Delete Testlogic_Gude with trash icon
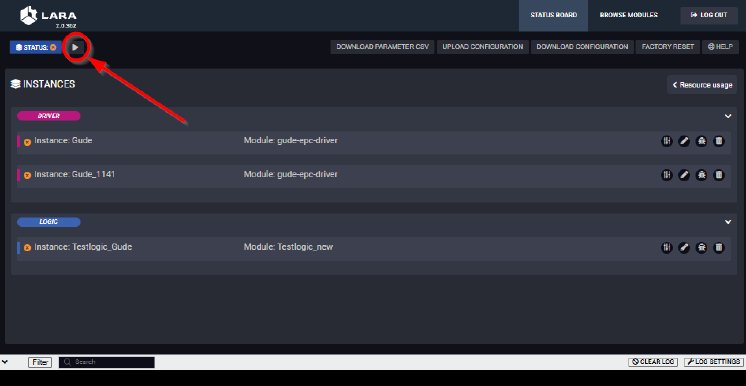 tap(719, 247)
